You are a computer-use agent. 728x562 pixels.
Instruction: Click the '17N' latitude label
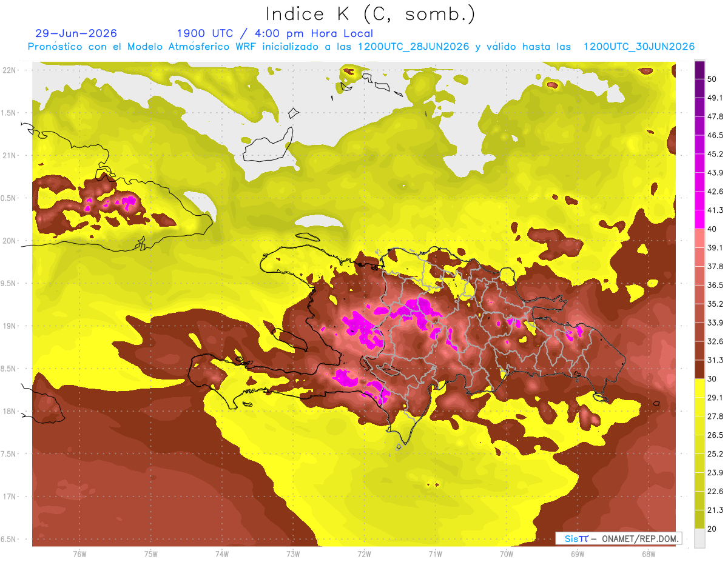(x=8, y=497)
